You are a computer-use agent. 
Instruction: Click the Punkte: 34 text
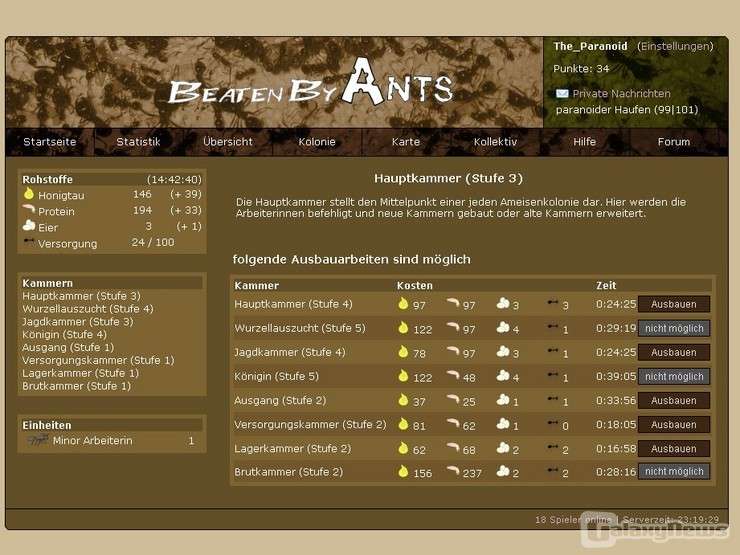pos(581,69)
